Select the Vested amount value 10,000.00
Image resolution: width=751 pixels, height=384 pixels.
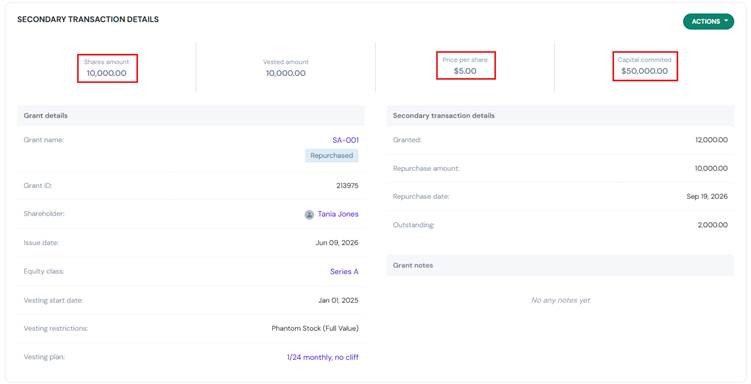click(x=285, y=73)
